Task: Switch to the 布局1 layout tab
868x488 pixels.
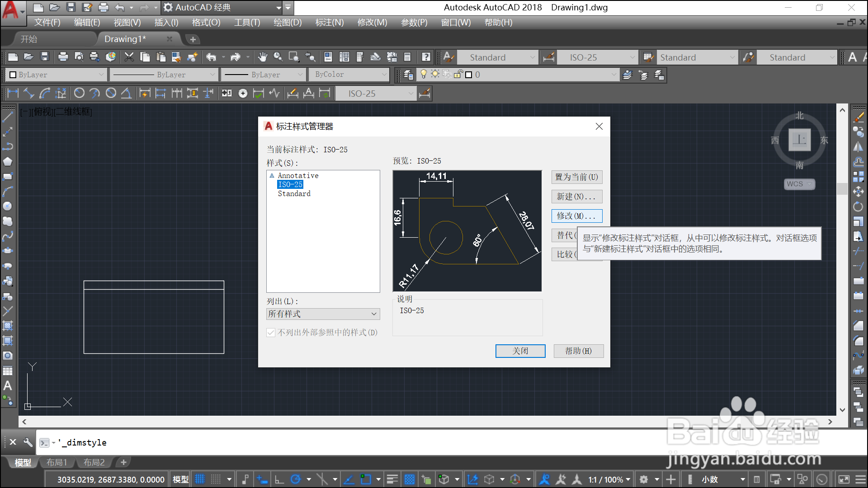Action: 57,462
